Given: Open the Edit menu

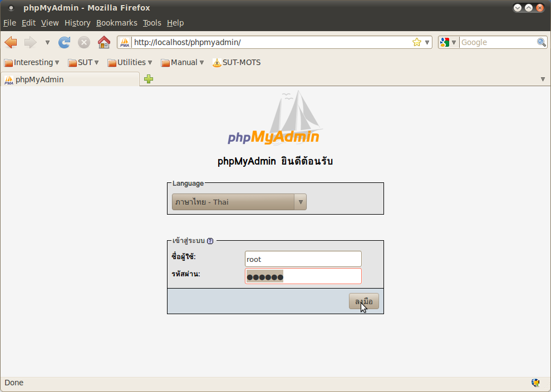Looking at the screenshot, I should click(x=28, y=23).
